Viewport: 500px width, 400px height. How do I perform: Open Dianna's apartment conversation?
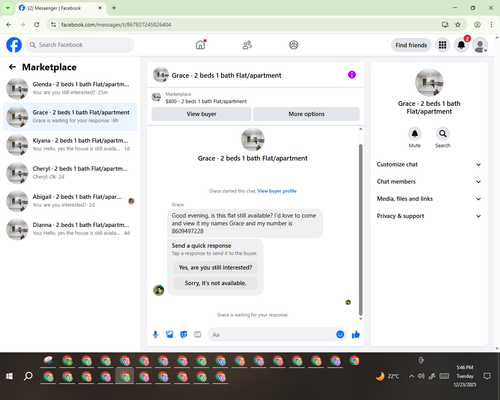[70, 229]
